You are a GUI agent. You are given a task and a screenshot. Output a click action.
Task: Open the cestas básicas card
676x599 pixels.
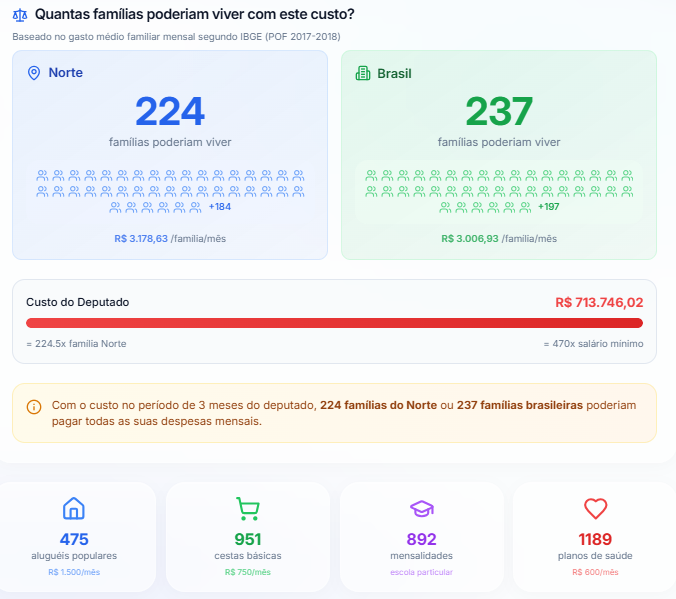coord(247,537)
